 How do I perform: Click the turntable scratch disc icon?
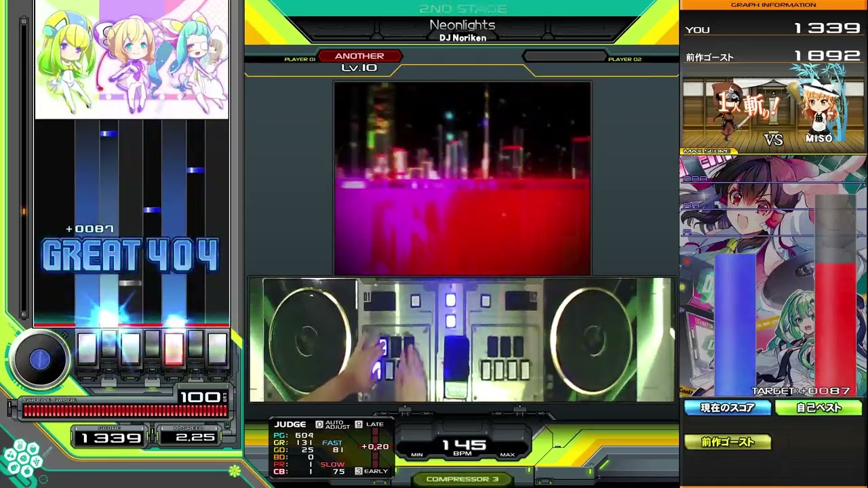[x=39, y=359]
